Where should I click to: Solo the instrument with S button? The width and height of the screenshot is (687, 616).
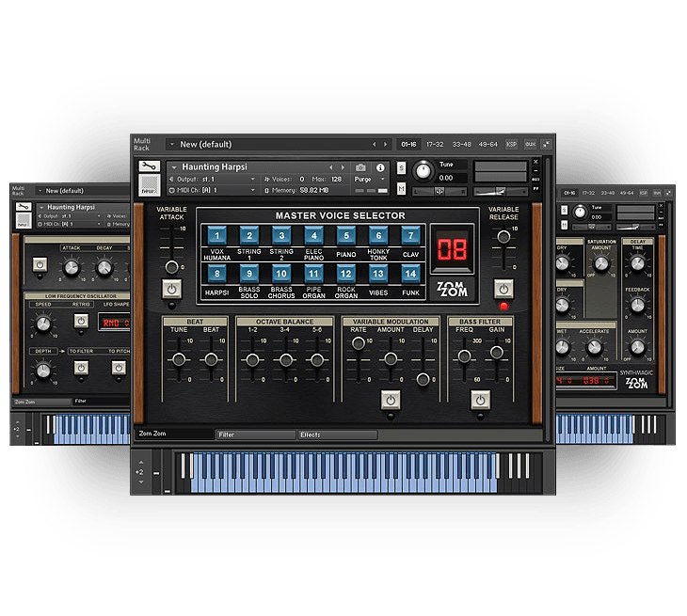(x=401, y=168)
